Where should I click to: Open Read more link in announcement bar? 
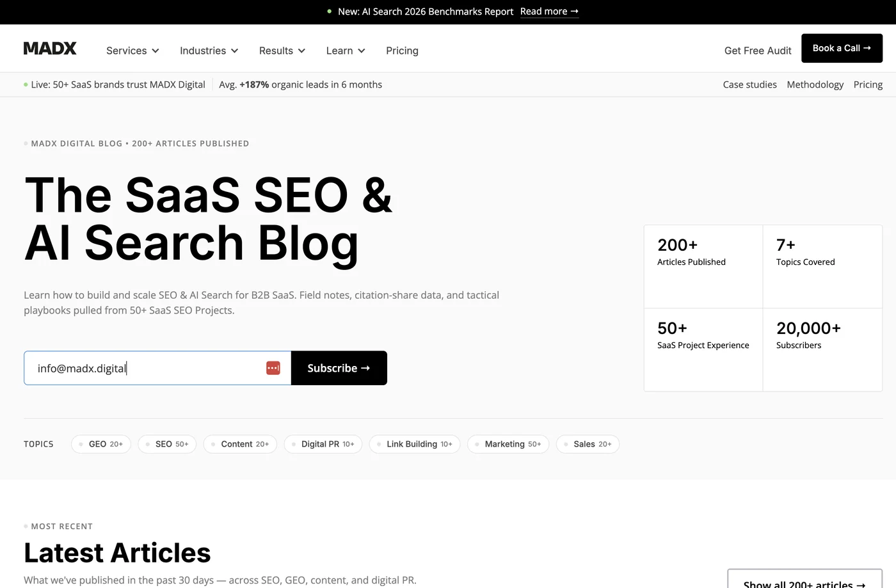tap(549, 12)
